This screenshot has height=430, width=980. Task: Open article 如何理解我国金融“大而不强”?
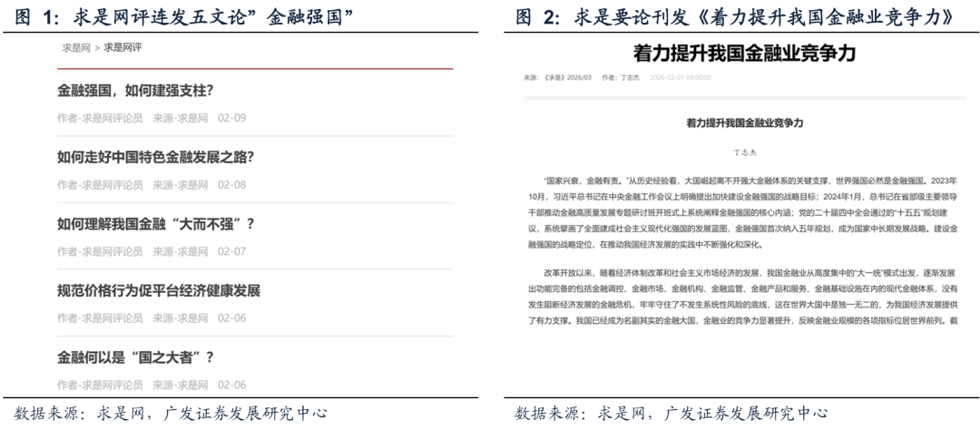[156, 224]
